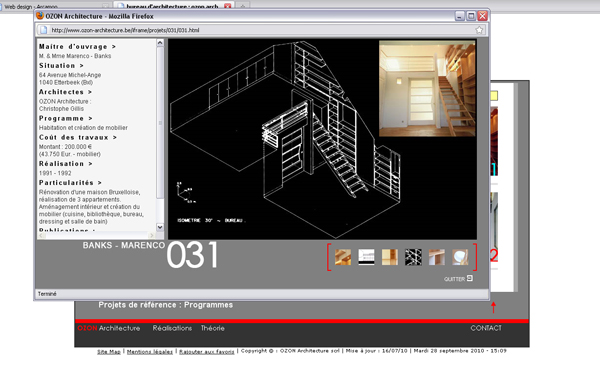Click the QUITTER exit icon

click(470, 278)
